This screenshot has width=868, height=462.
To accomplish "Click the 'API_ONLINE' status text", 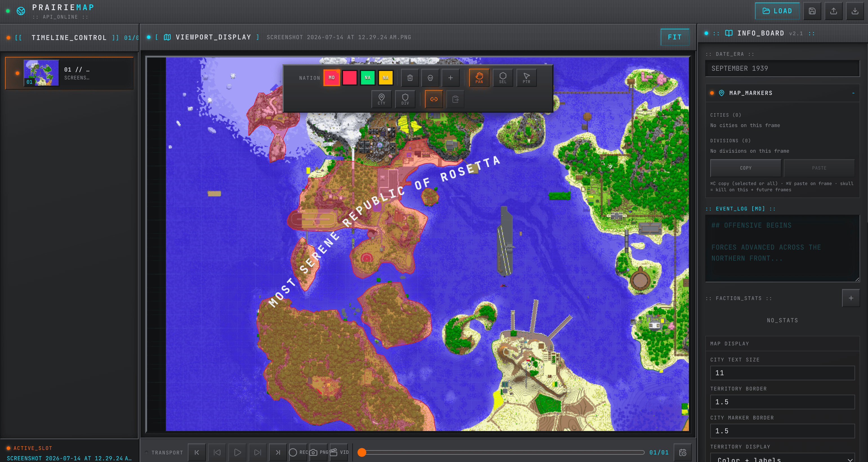I will [60, 17].
